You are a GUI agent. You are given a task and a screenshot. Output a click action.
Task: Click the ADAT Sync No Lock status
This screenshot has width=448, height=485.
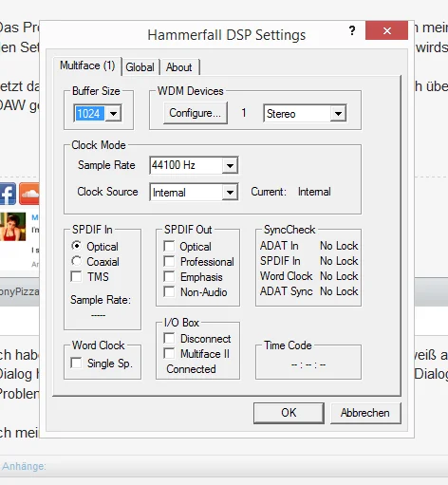pos(339,291)
